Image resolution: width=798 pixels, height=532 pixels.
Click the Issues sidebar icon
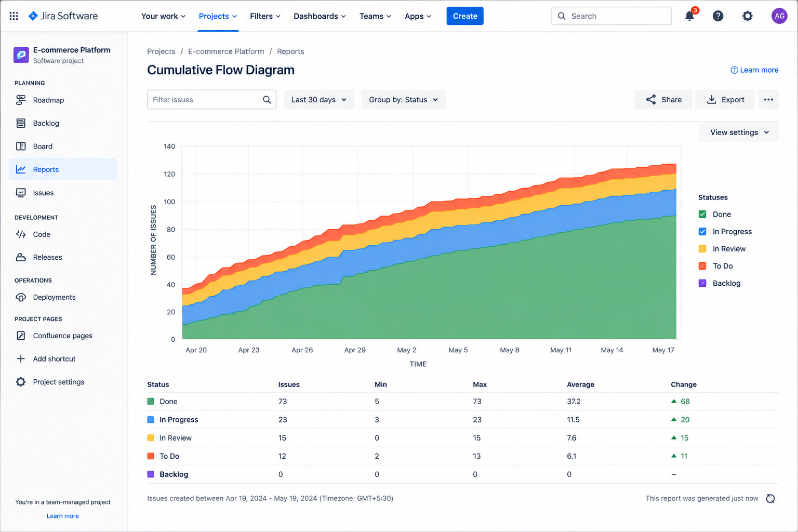tap(21, 193)
